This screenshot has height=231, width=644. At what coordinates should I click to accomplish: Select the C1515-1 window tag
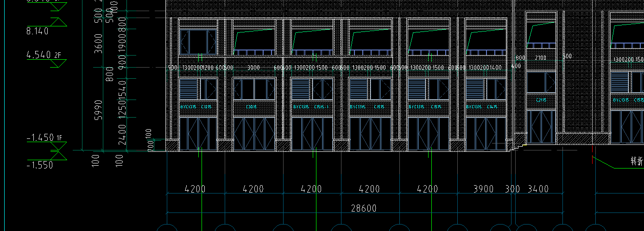322,107
